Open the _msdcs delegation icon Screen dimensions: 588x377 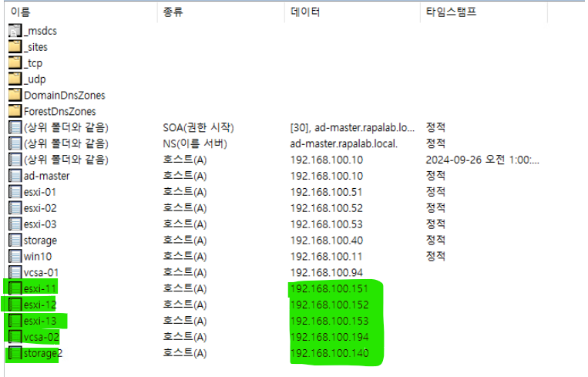pyautogui.click(x=15, y=31)
